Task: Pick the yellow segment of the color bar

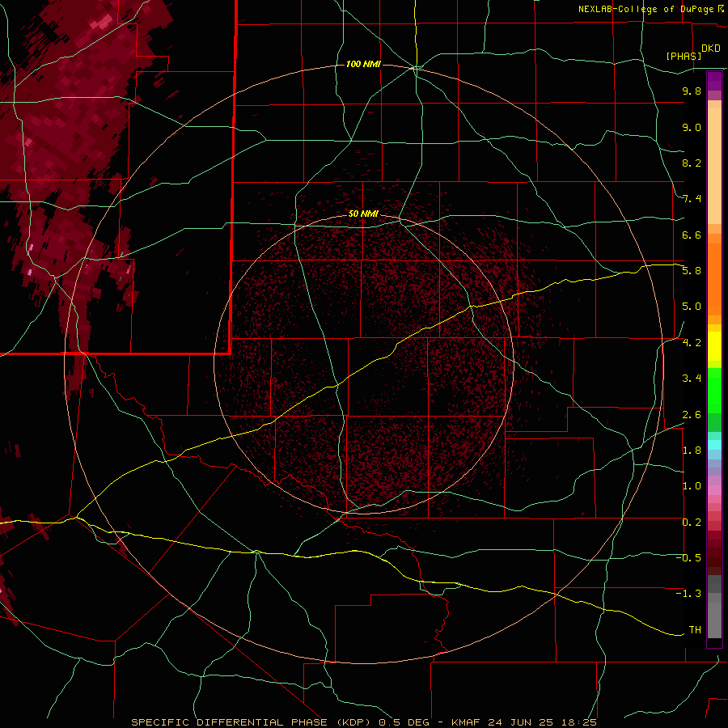Action: click(x=714, y=346)
